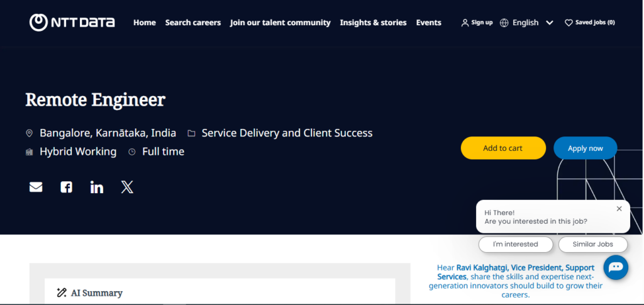The height and width of the screenshot is (305, 644).
Task: Choose I'm interested in chat
Action: pyautogui.click(x=516, y=244)
